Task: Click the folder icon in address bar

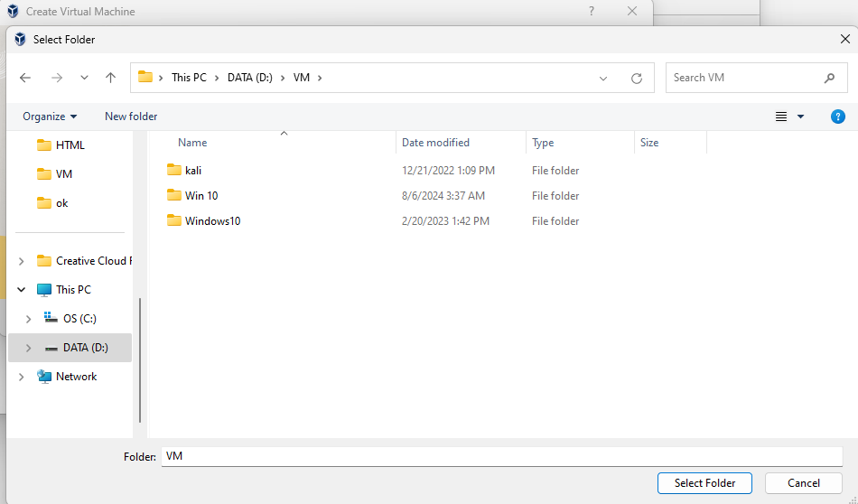Action: point(145,77)
